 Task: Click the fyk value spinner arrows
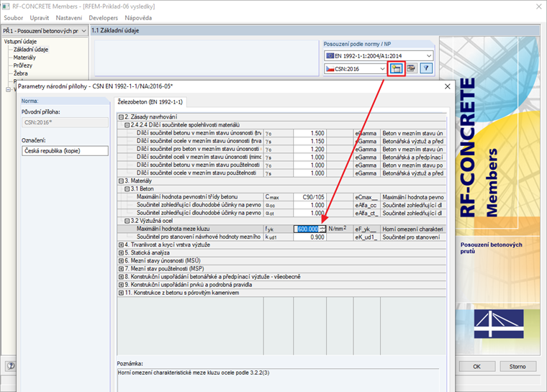[x=322, y=229]
